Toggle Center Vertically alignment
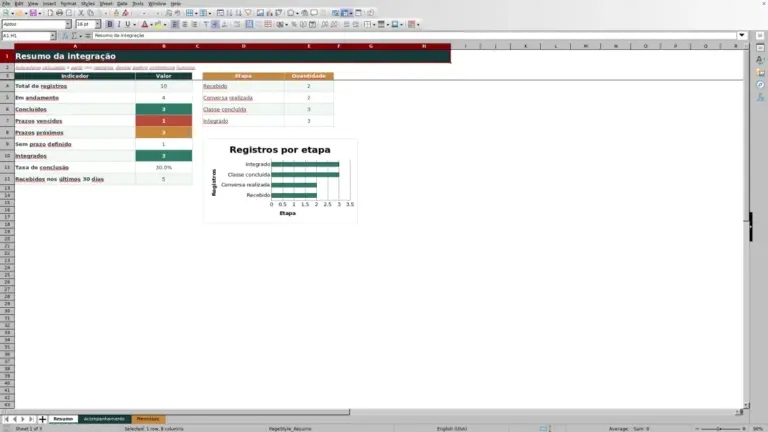Screen dimensions: 768x432 [215, 24]
